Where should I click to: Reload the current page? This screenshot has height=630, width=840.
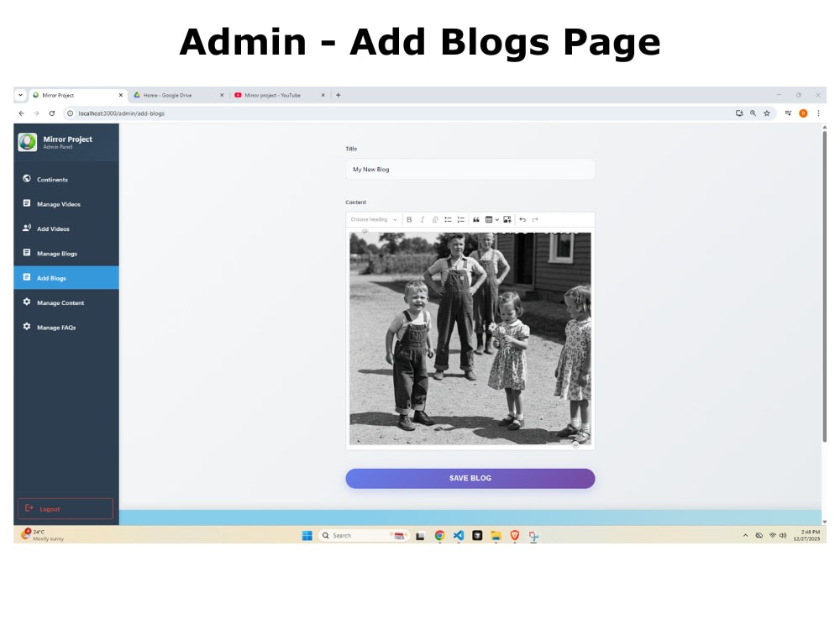(x=52, y=113)
